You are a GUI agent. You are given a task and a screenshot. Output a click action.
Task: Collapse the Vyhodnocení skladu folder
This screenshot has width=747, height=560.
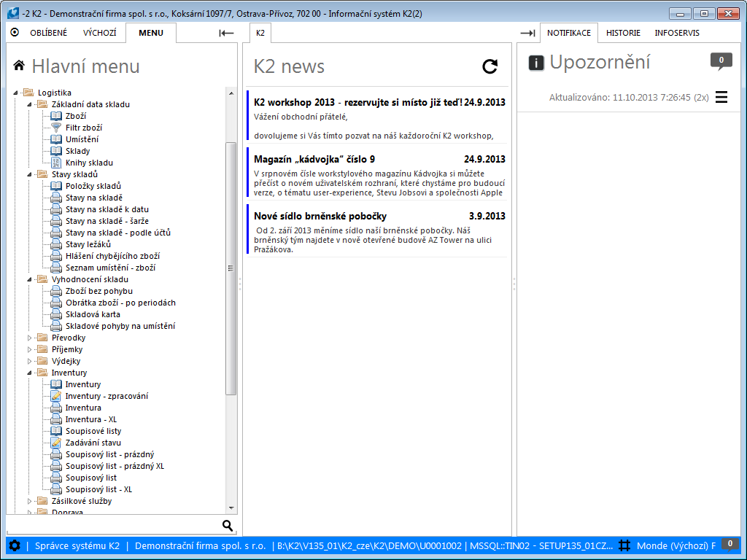pos(29,279)
